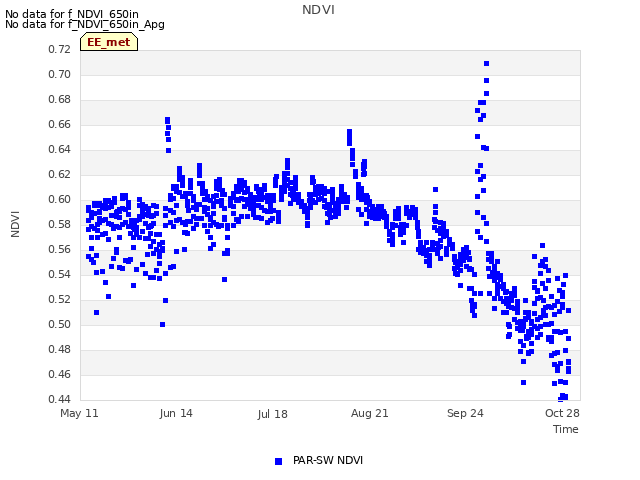The image size is (640, 480).
Task: Click the Aug 21 x-axis tick label
Action: 369,413
